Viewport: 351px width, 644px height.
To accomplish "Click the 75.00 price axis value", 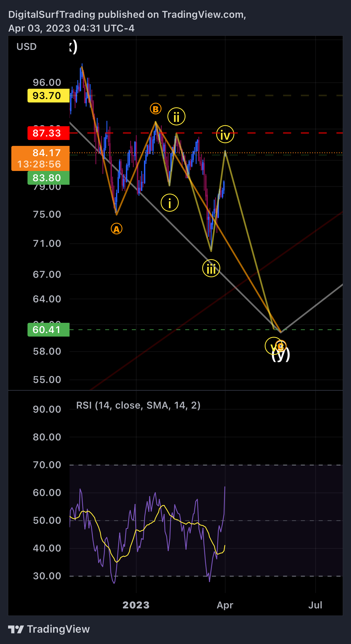I will coord(47,214).
